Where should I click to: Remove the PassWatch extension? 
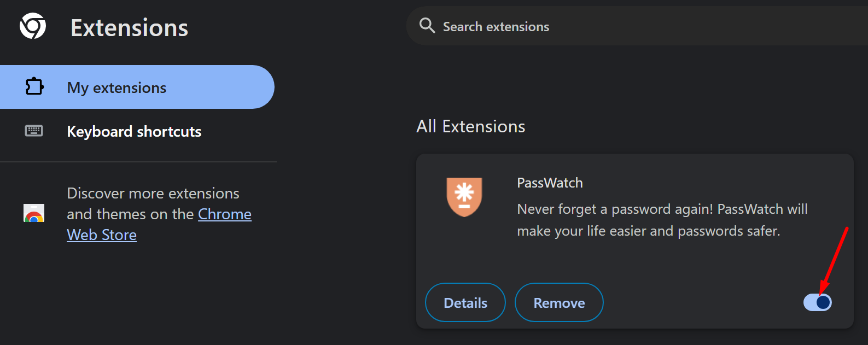pyautogui.click(x=559, y=302)
